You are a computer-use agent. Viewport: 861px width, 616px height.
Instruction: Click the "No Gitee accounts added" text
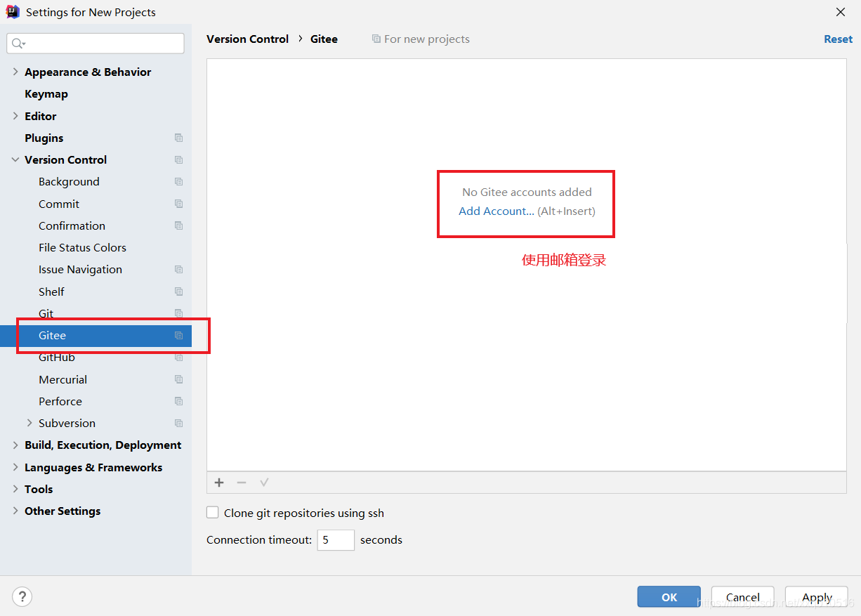pyautogui.click(x=527, y=192)
